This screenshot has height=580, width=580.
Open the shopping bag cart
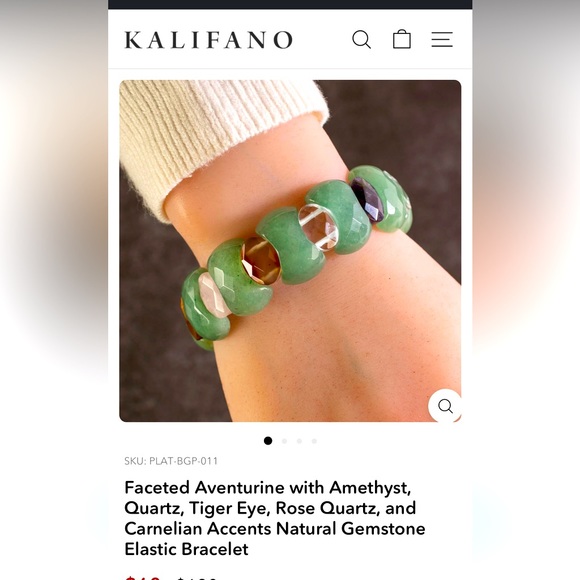402,39
